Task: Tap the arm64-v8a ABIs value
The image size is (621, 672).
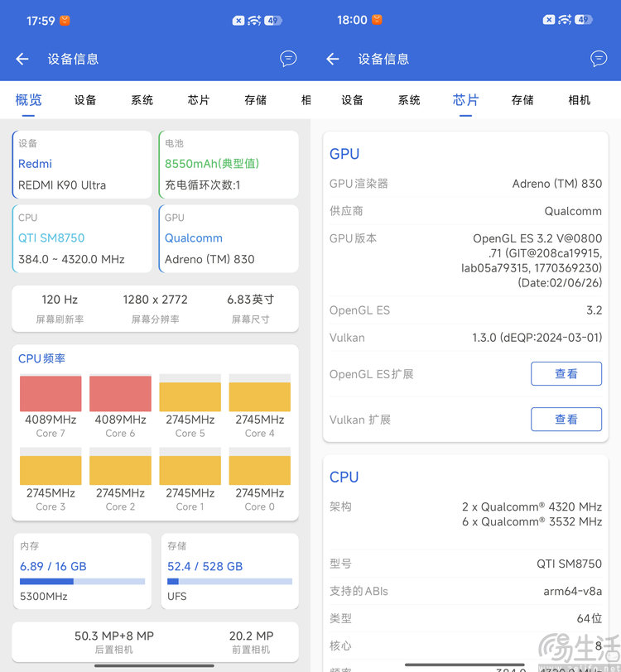Action: (x=572, y=592)
